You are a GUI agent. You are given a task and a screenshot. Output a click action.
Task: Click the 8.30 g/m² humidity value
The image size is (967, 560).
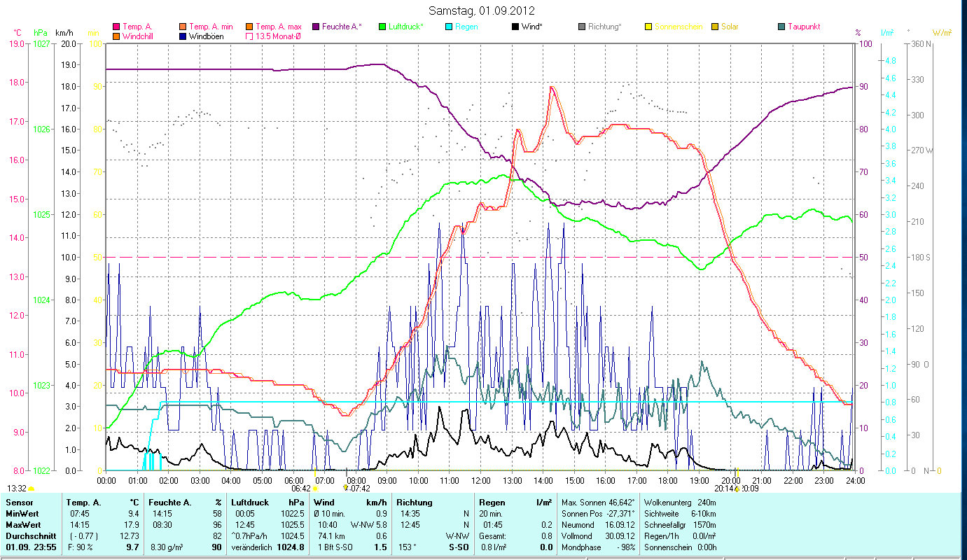pyautogui.click(x=165, y=547)
